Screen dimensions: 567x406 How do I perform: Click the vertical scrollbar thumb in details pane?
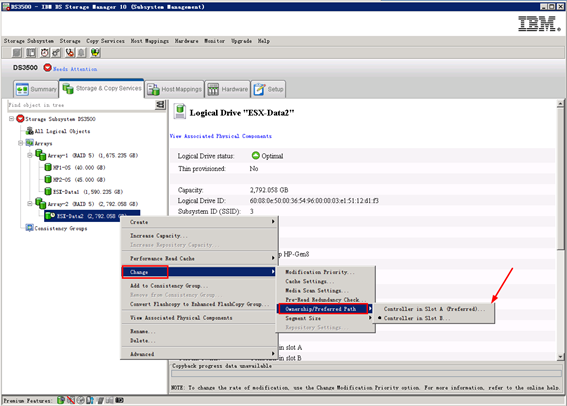[560, 179]
